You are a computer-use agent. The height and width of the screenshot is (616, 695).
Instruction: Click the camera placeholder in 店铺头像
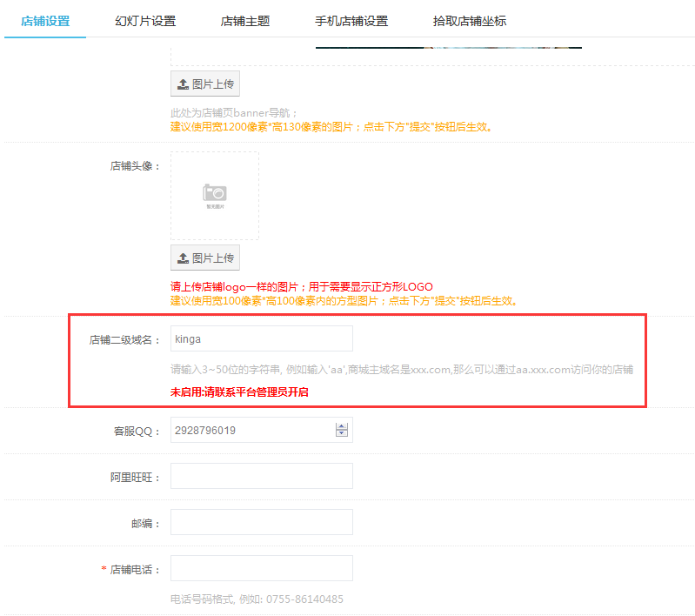pos(215,196)
